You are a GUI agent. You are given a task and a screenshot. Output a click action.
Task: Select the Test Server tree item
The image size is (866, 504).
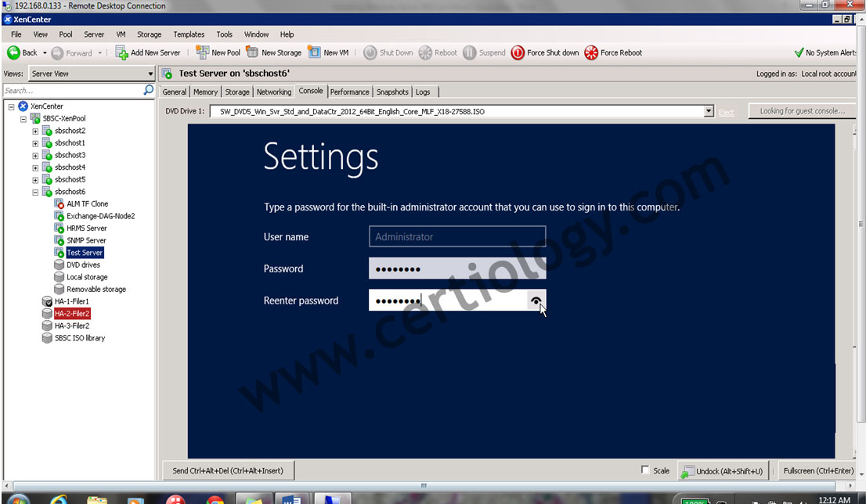coord(85,252)
